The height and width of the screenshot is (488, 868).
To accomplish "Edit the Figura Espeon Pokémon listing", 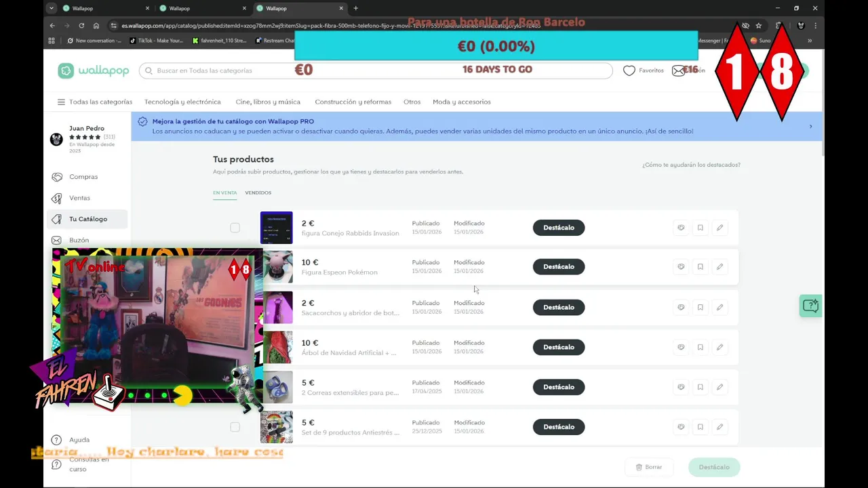I will click(x=719, y=267).
